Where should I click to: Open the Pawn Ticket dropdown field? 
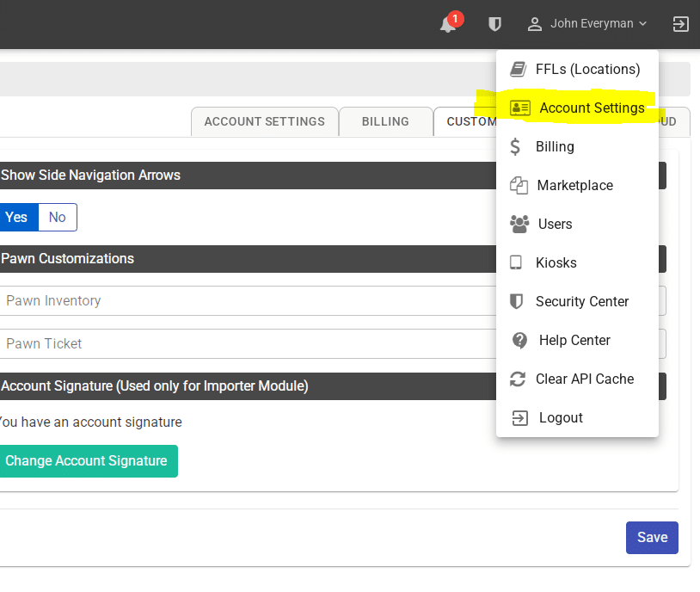point(241,343)
